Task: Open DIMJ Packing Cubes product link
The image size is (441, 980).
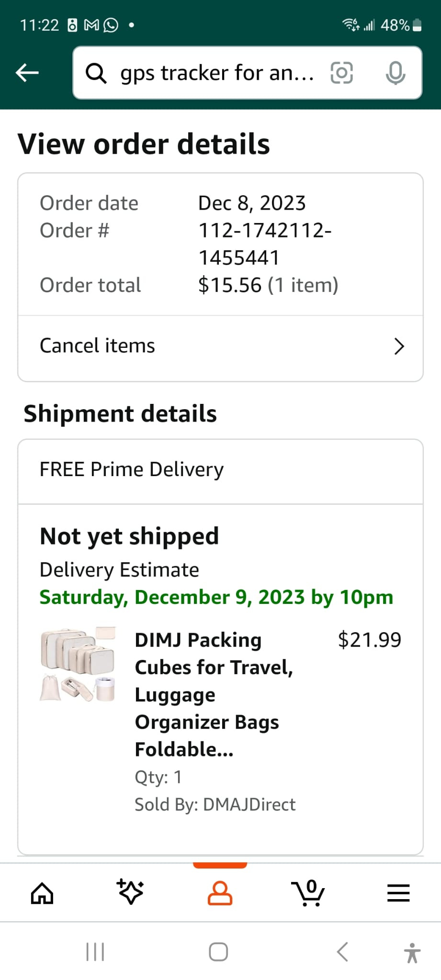Action: click(x=214, y=694)
